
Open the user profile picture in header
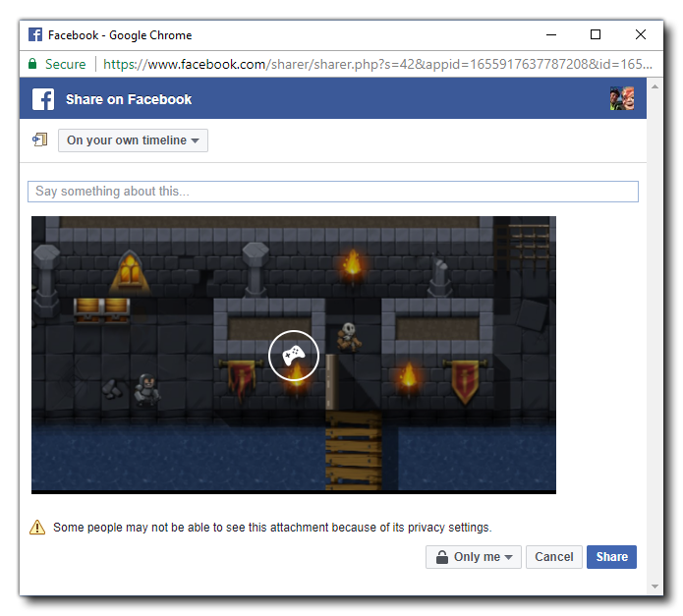[x=622, y=98]
